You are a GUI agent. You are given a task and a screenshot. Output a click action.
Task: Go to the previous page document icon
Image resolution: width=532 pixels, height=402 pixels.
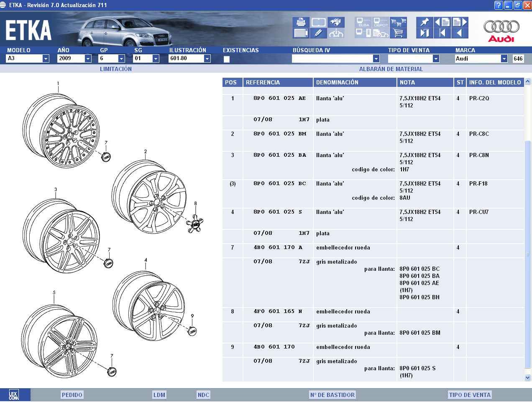[442, 22]
